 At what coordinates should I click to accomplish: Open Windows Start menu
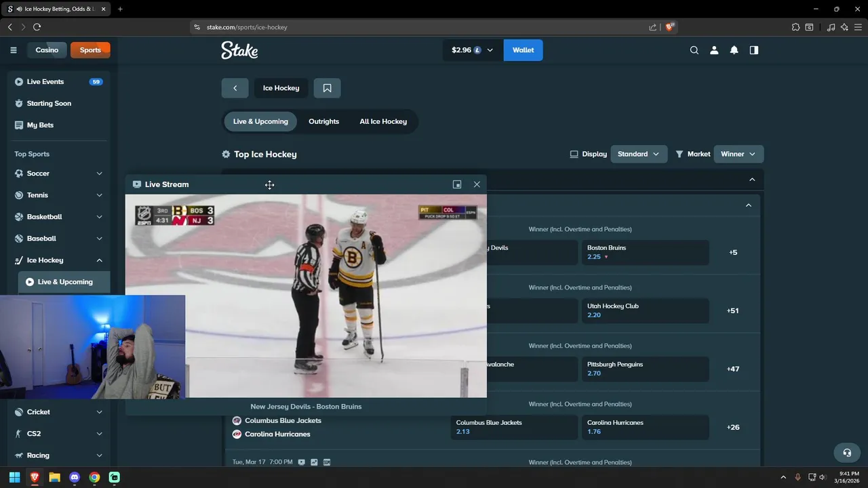point(14,477)
